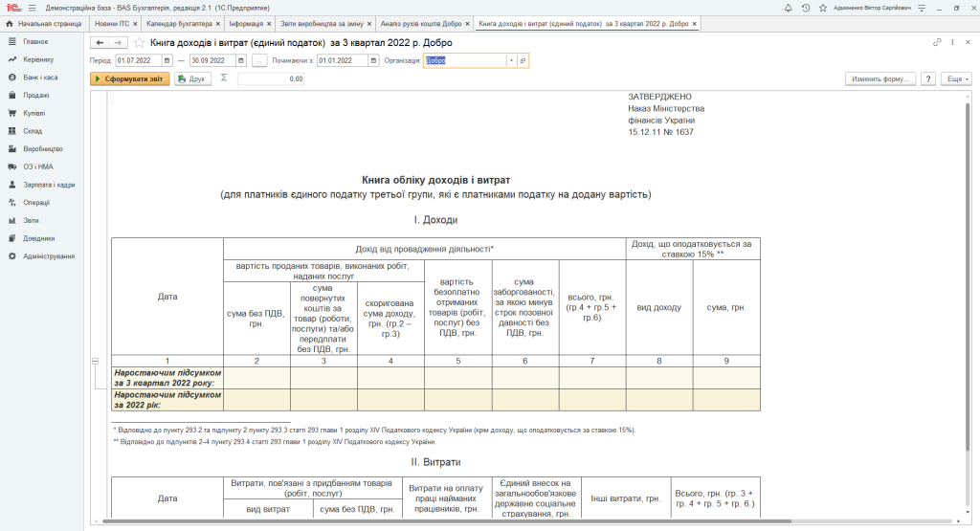Close the Календар бухгалтера tab
Image resolution: width=980 pixels, height=531 pixels.
217,24
